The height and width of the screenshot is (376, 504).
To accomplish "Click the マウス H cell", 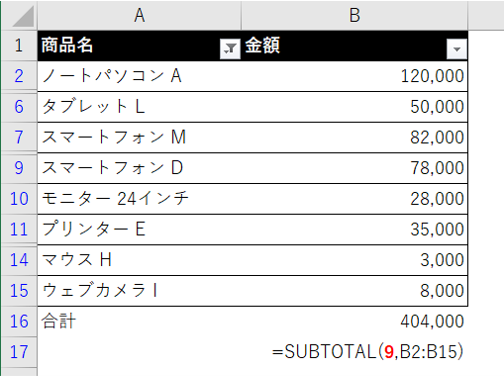I will point(139,260).
